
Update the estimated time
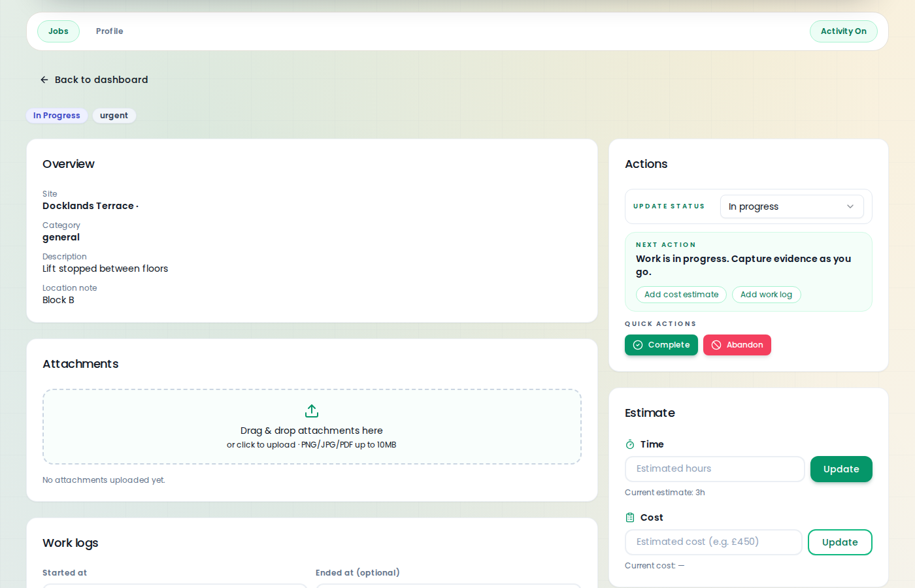click(840, 469)
